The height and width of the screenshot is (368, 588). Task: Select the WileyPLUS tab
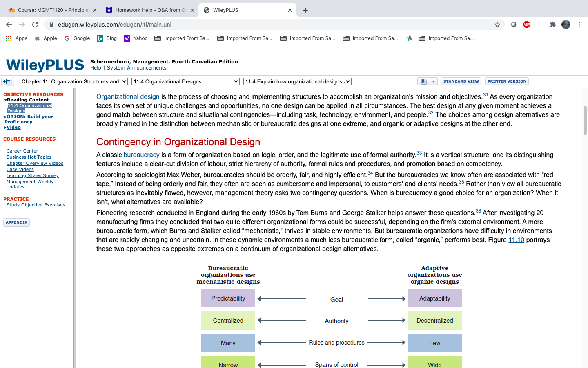pos(247,10)
